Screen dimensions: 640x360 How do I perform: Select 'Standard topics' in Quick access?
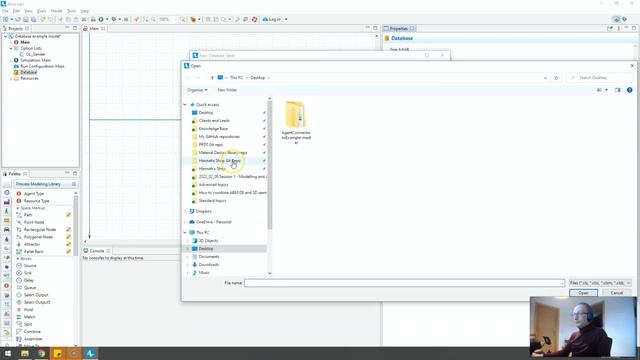click(212, 201)
